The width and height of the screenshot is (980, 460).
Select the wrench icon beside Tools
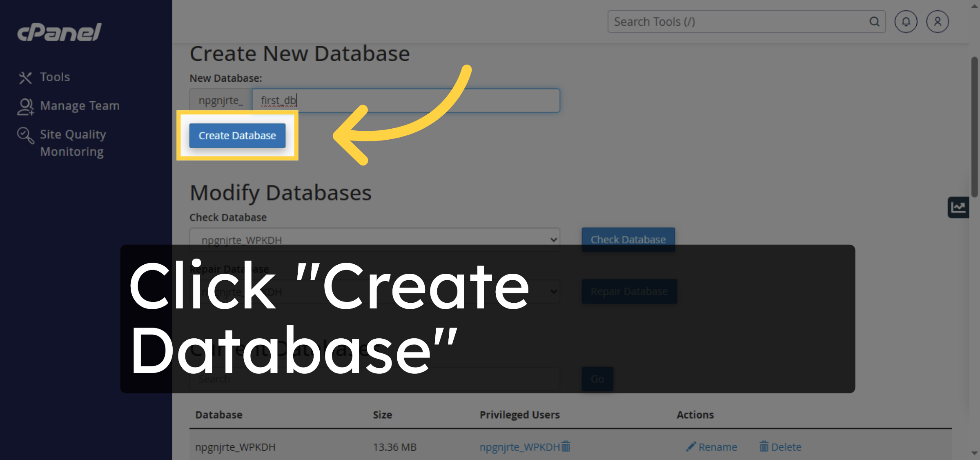tap(25, 77)
